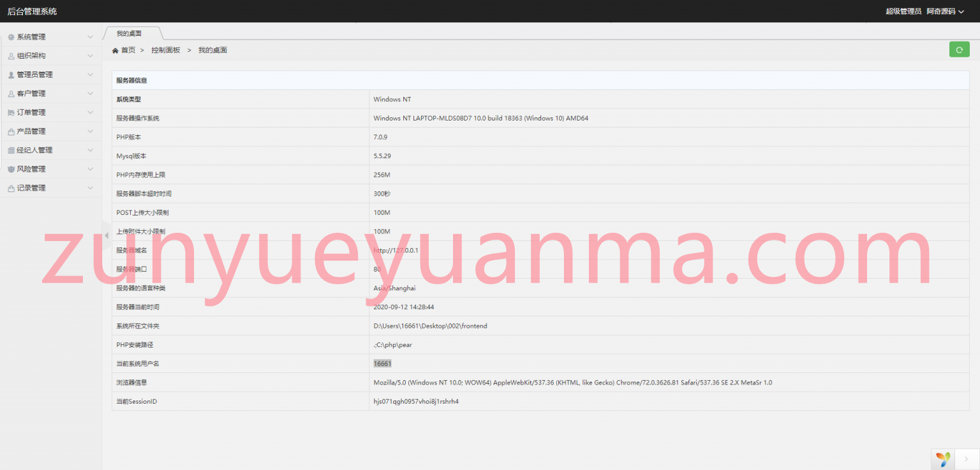The height and width of the screenshot is (470, 980).
Task: Click the Mysql version value 5.5.29
Action: (382, 156)
